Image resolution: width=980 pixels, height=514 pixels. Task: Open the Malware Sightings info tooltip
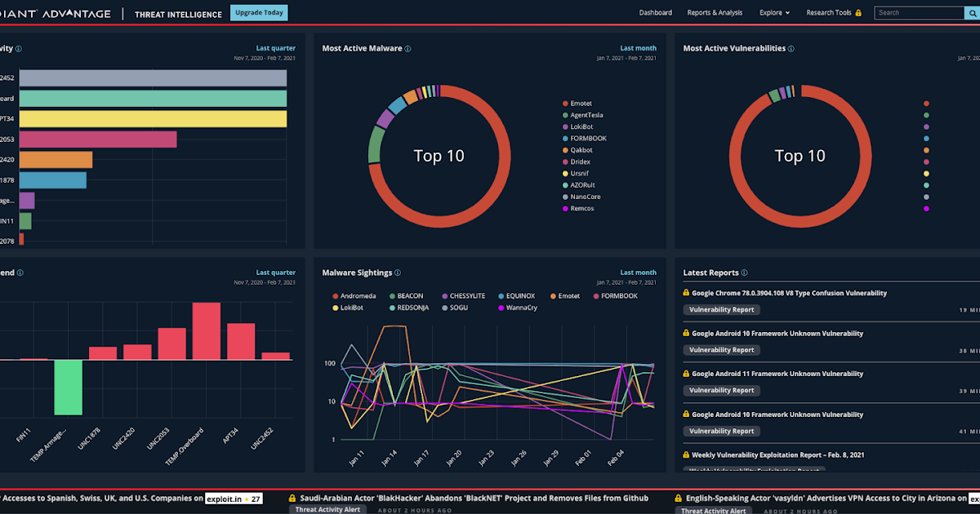(x=398, y=273)
